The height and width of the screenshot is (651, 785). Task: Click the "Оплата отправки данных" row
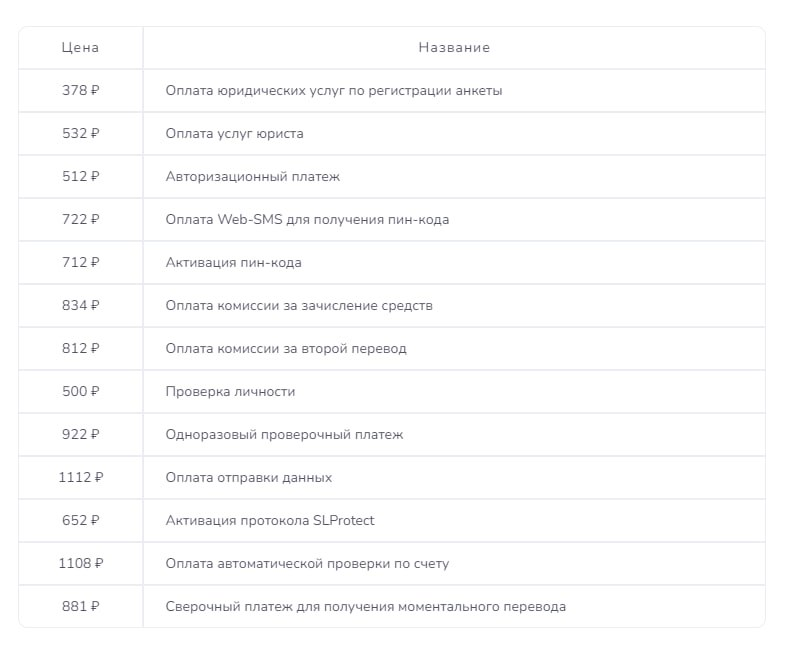pyautogui.click(x=249, y=478)
